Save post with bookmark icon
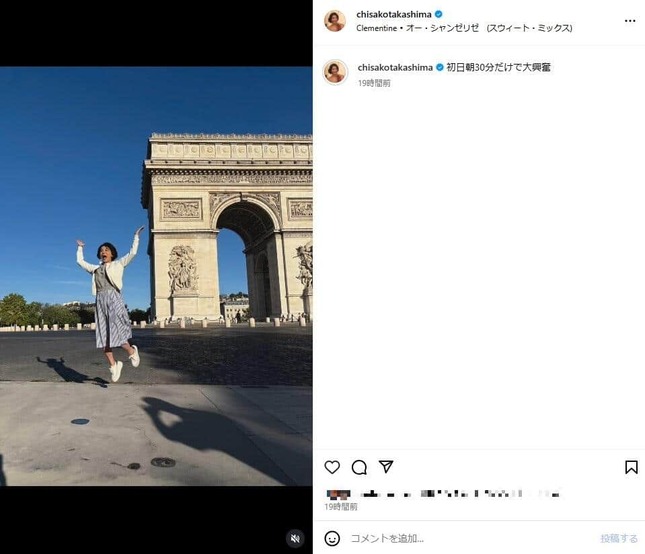 tap(631, 467)
